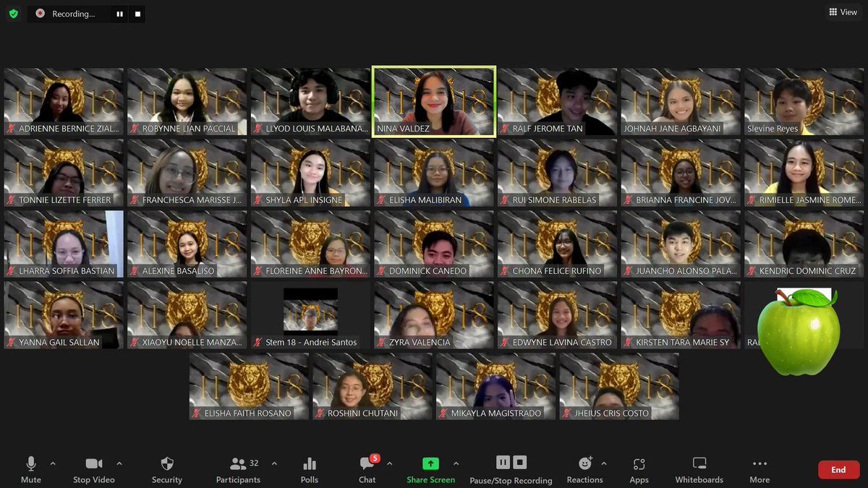Open the Chat panel
The height and width of the screenshot is (488, 868).
point(367,469)
